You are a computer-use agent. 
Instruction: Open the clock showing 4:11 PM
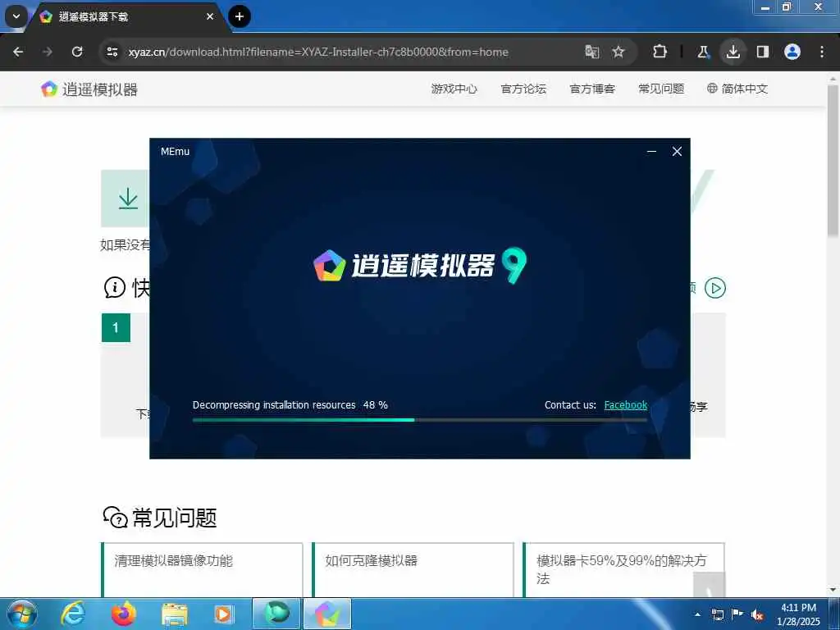coord(798,614)
